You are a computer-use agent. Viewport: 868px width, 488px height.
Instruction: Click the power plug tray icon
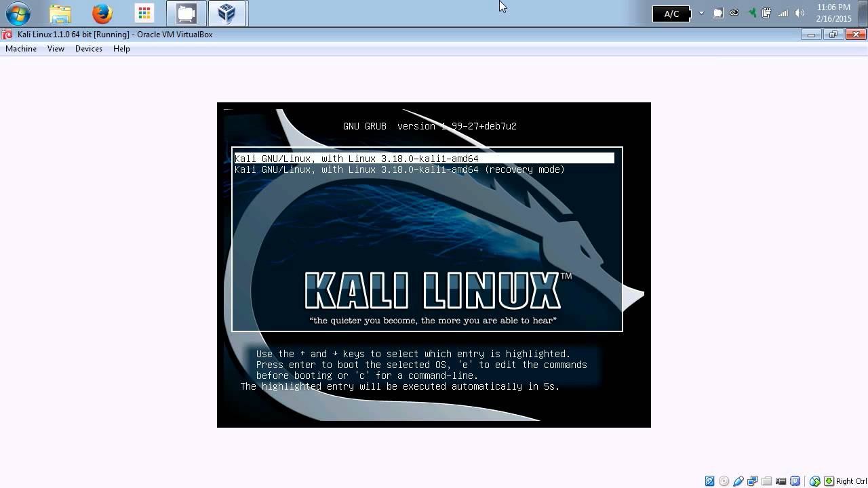767,13
